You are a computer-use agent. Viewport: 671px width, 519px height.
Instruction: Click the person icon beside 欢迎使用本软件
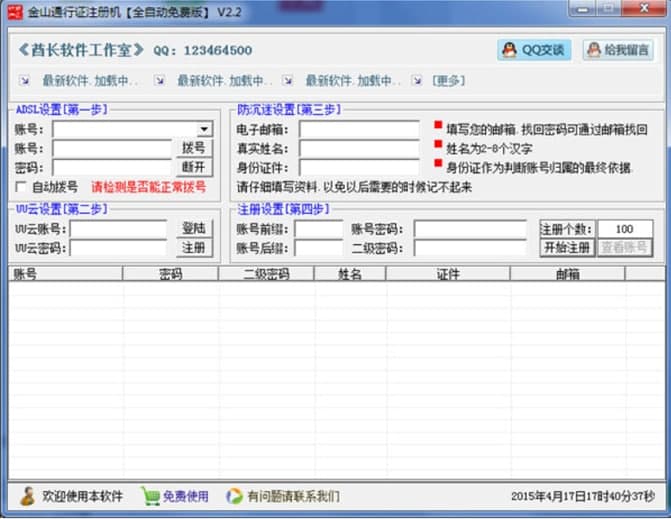click(x=28, y=496)
